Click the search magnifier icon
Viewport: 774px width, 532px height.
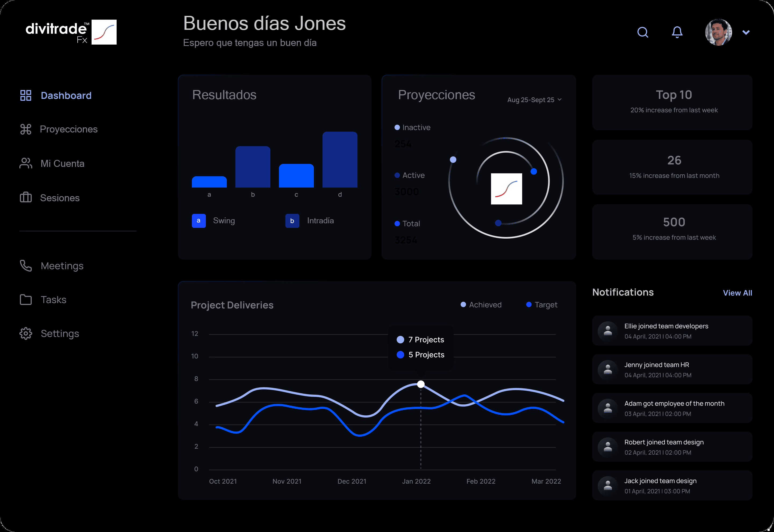[643, 32]
